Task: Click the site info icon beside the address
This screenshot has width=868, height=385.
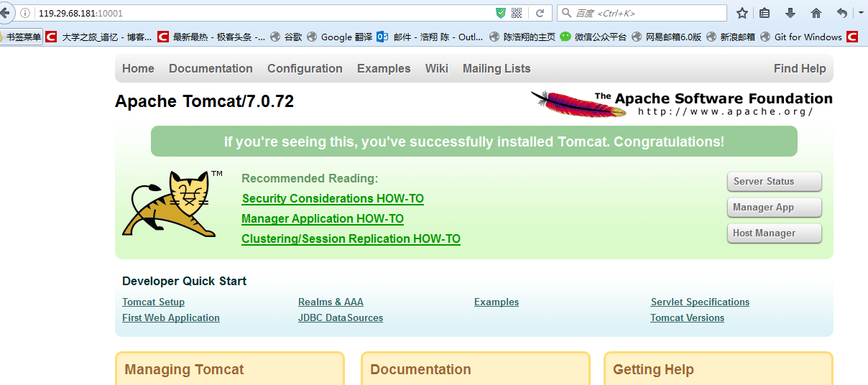Action: point(25,13)
